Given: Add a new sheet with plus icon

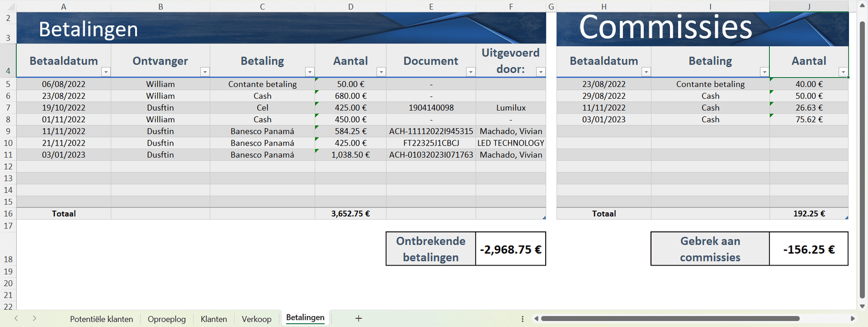Looking at the screenshot, I should 359,319.
